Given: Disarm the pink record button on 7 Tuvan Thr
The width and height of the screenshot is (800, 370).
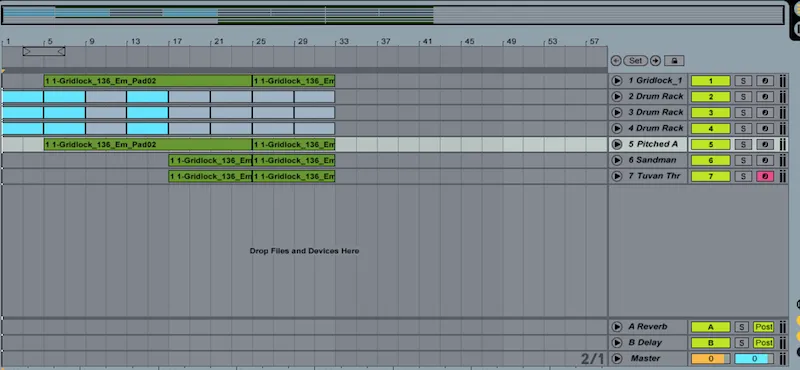Looking at the screenshot, I should coord(765,176).
